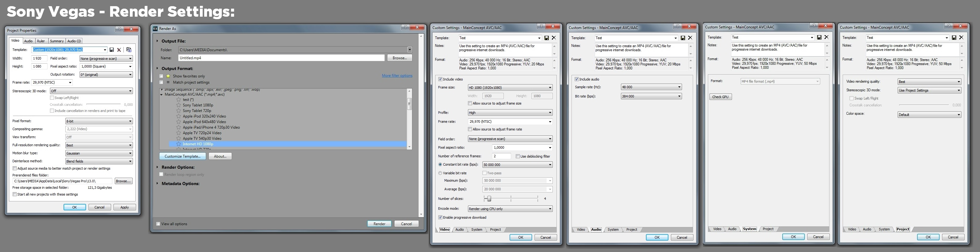Click the Render button in Render As
The image size is (980, 252).
point(379,224)
